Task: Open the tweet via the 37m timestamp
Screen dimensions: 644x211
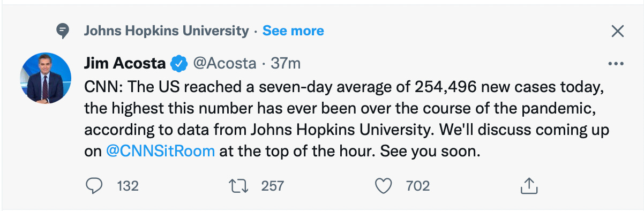Action: click(x=286, y=63)
